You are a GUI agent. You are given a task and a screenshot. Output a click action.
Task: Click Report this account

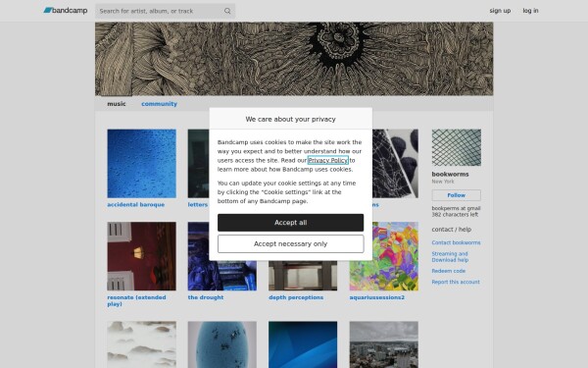pyautogui.click(x=456, y=282)
